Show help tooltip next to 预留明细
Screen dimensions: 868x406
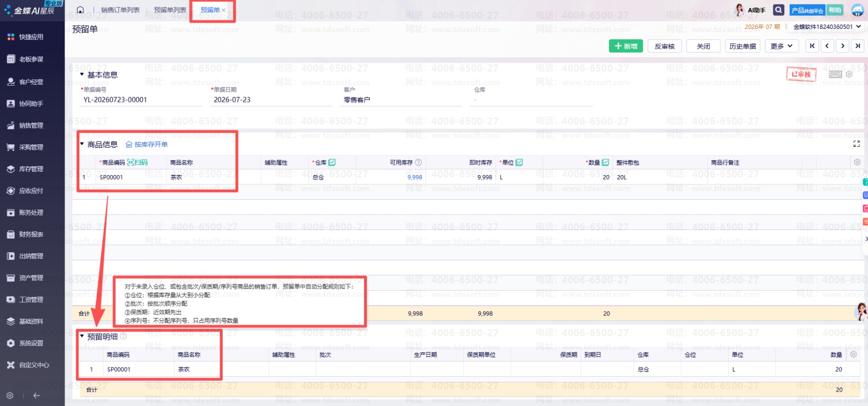point(124,336)
